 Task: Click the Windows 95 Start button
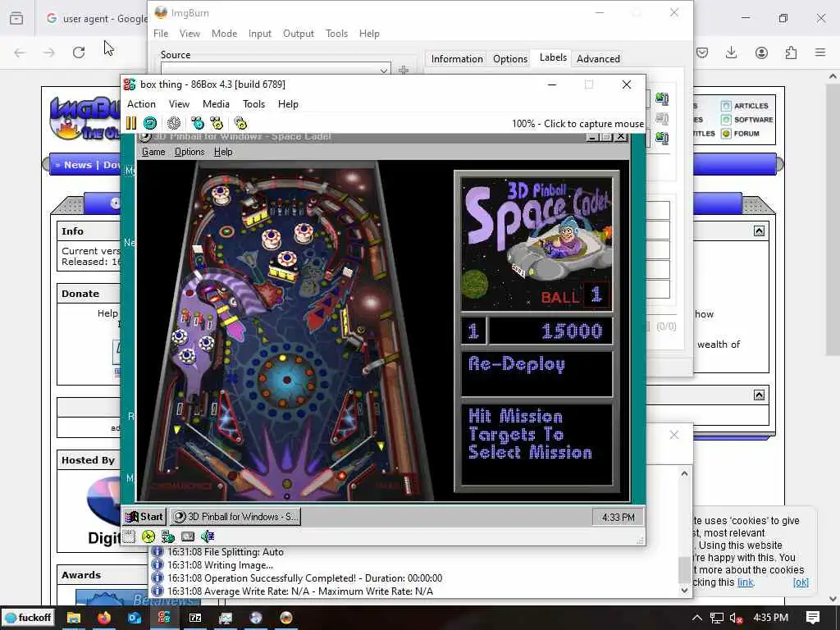144,517
